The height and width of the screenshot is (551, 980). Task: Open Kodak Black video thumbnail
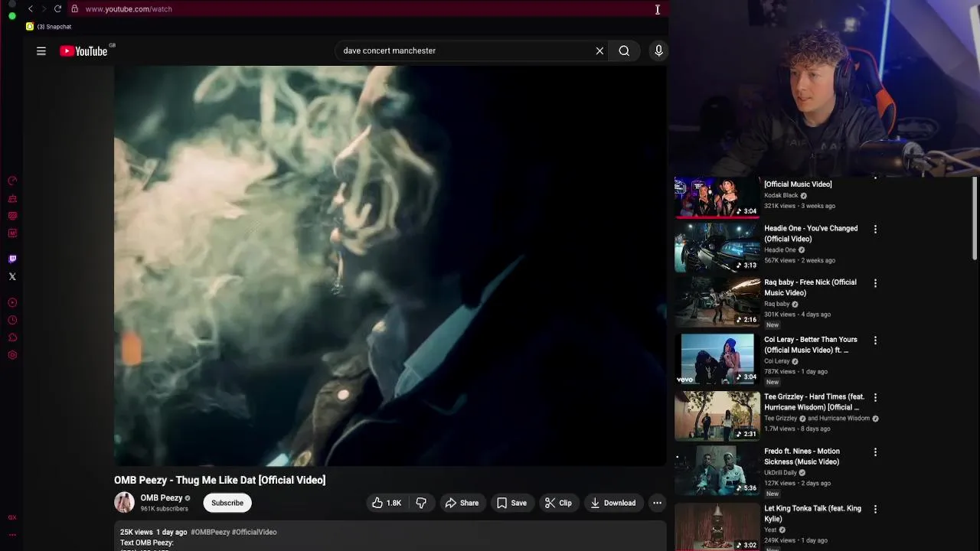(x=717, y=197)
